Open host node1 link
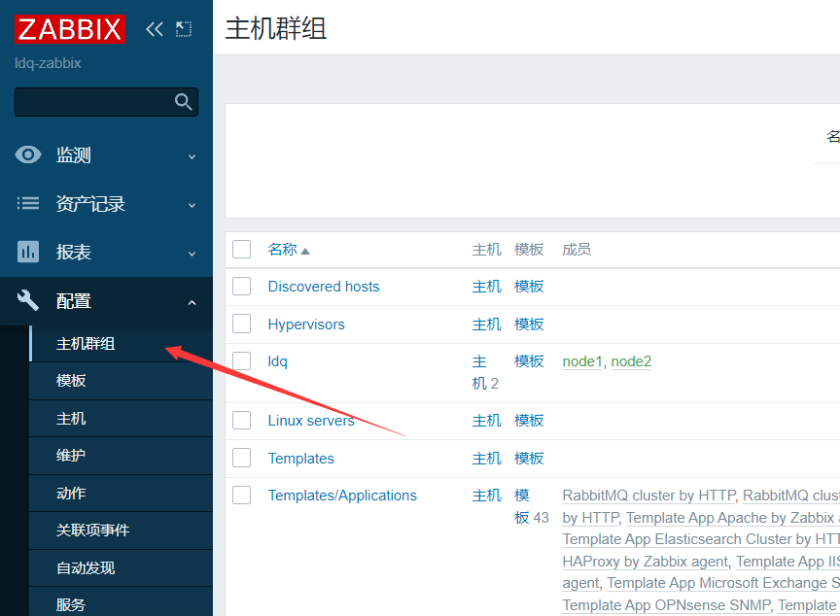Viewport: 840px width, 616px height. 582,361
